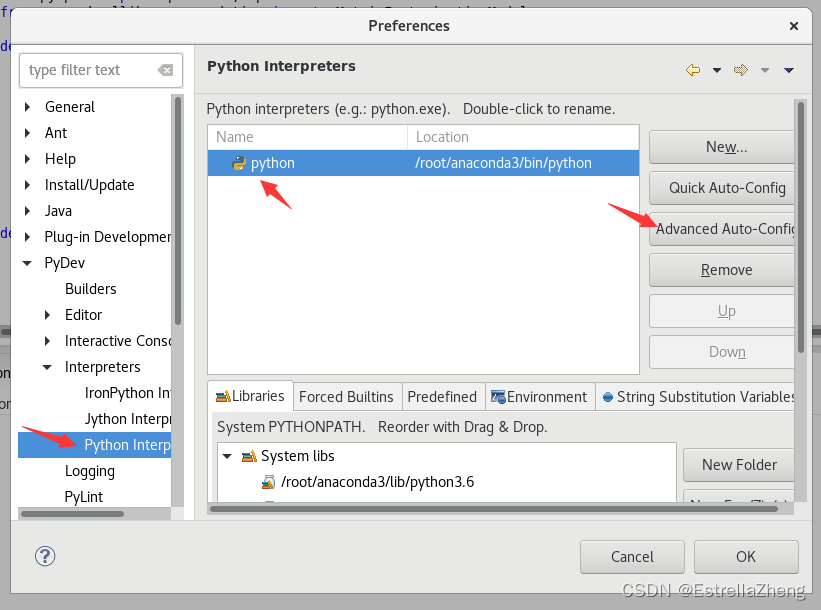
Task: Collapse the PyDev tree node
Action: tap(26, 262)
